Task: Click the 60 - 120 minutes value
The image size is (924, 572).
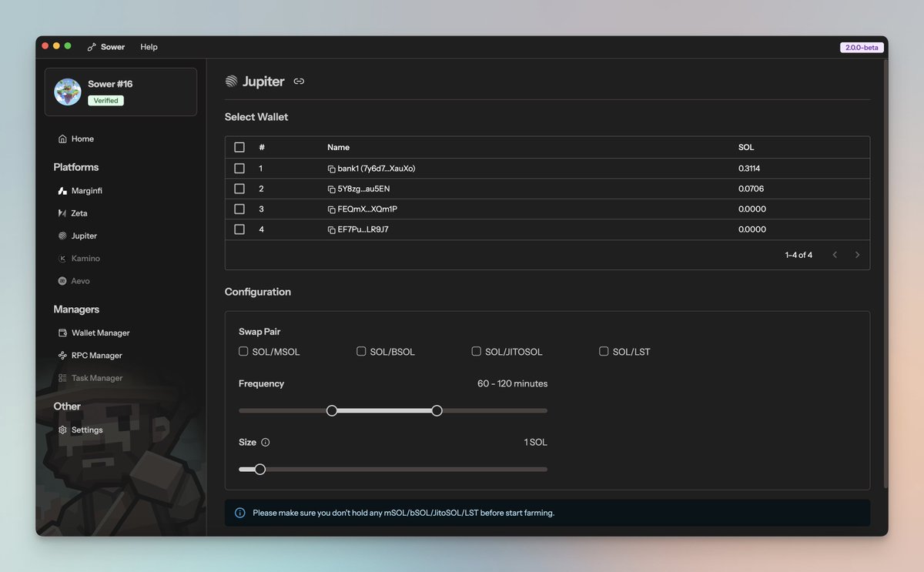Action: click(x=512, y=383)
